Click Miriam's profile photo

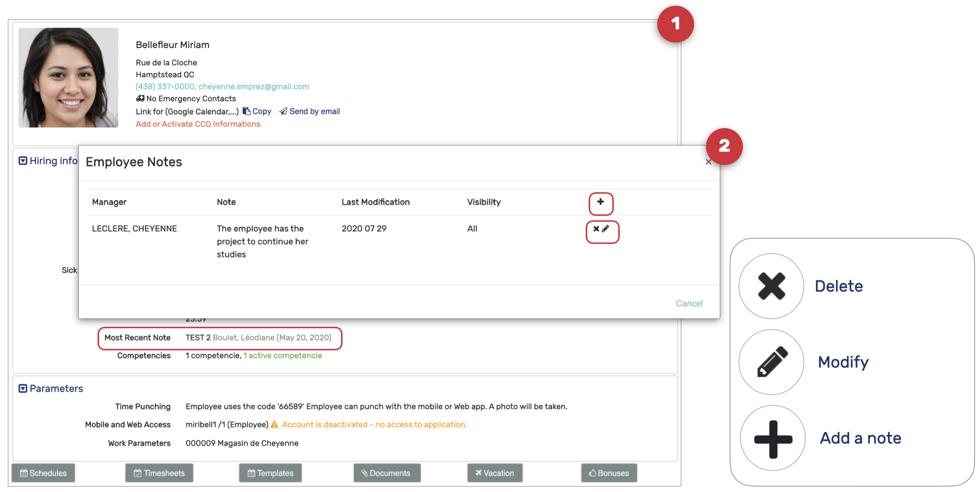68,78
